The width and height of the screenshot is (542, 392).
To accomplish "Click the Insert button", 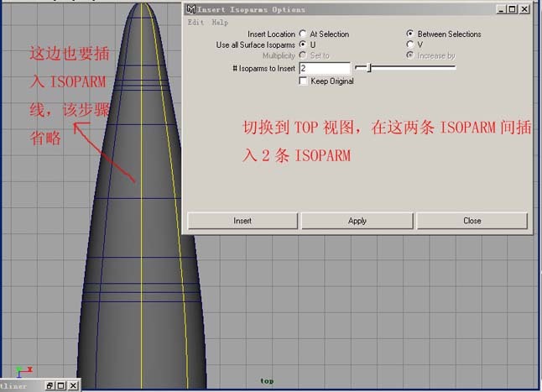I will [242, 221].
